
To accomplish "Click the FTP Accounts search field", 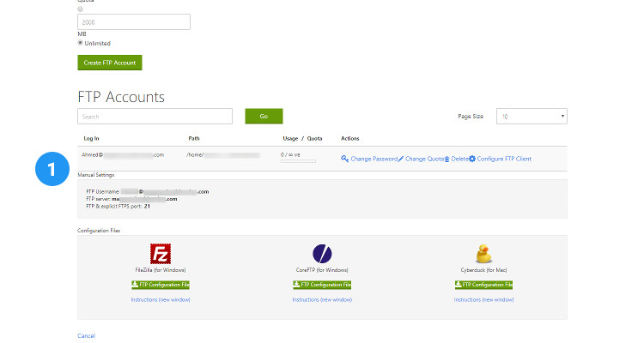I will [155, 116].
